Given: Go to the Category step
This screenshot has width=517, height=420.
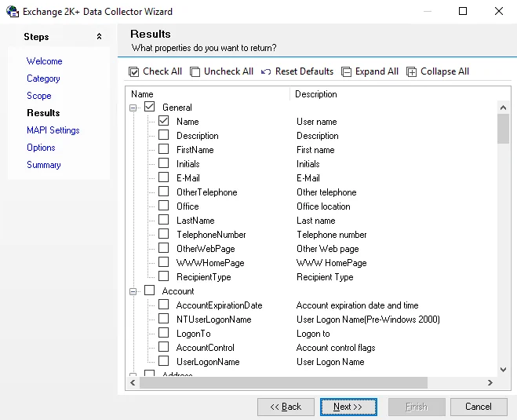Looking at the screenshot, I should (x=43, y=79).
